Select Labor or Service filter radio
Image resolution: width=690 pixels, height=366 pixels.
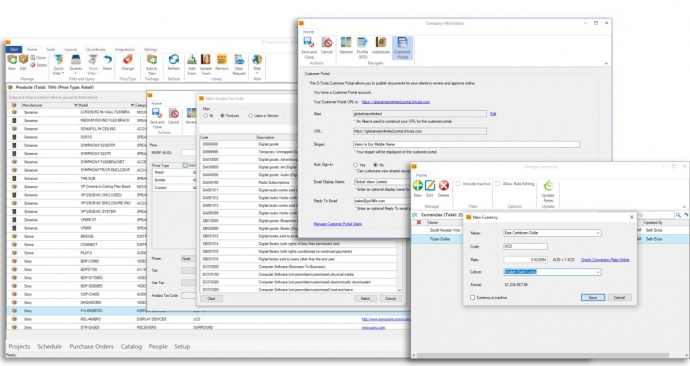250,115
